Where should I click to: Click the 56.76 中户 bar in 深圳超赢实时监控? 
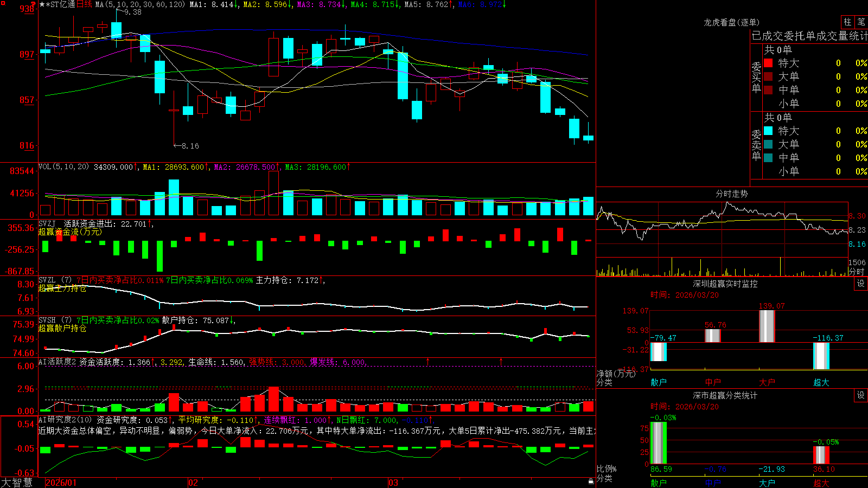(713, 336)
